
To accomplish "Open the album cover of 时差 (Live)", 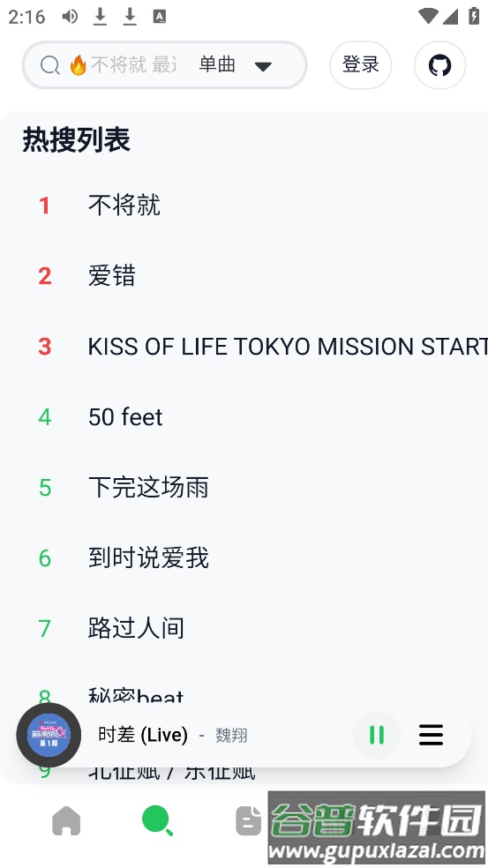I will [49, 735].
